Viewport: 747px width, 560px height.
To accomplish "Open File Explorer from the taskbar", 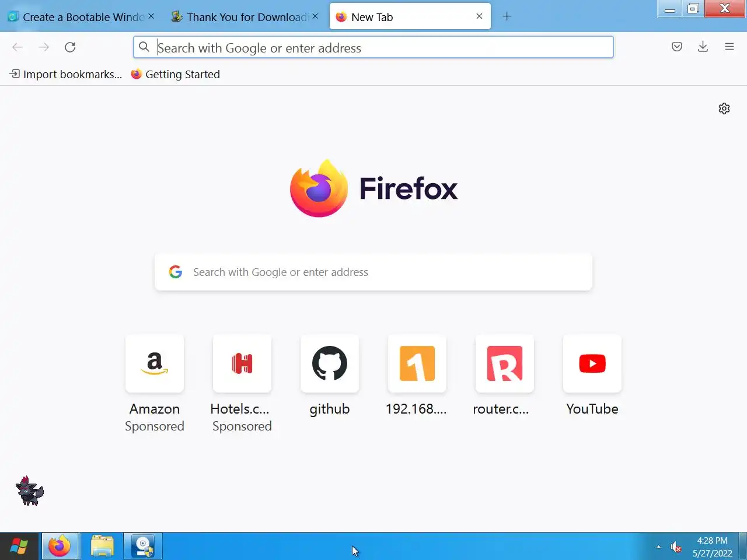I will click(102, 547).
